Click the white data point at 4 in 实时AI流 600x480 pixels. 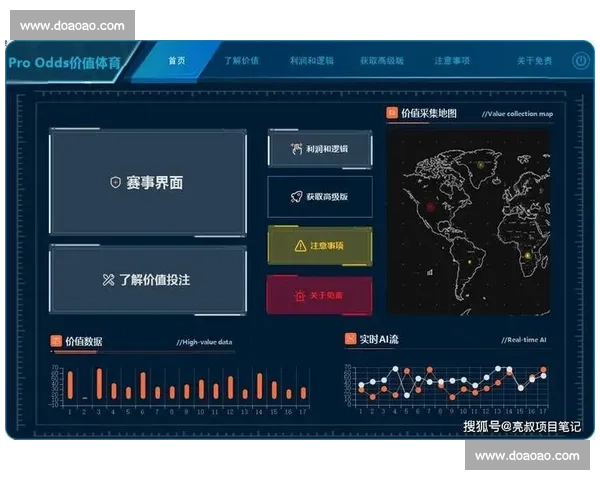[395, 369]
